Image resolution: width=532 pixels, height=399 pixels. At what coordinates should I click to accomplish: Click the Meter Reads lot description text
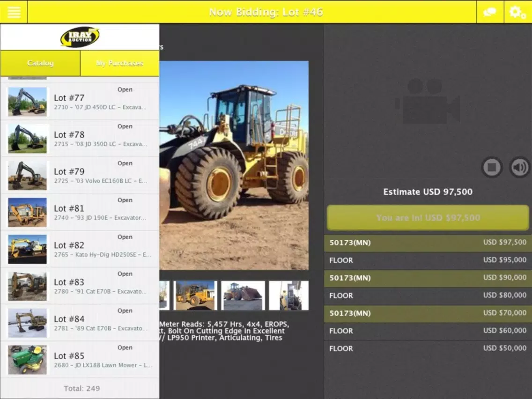point(224,331)
